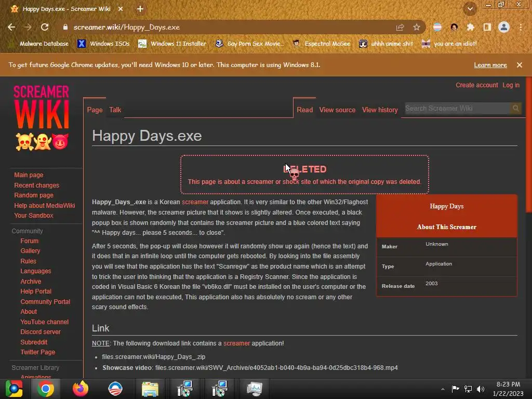The height and width of the screenshot is (399, 532).
Task: Open Your Sandbox link
Action: (34, 216)
